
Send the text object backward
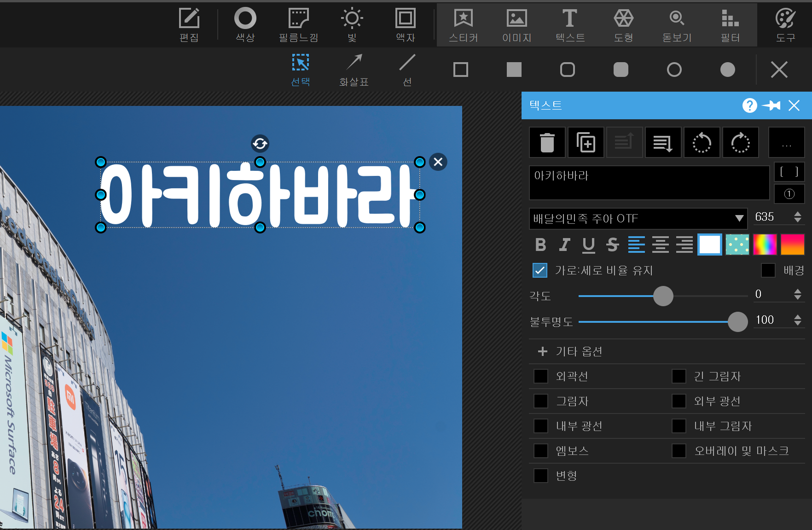click(663, 143)
